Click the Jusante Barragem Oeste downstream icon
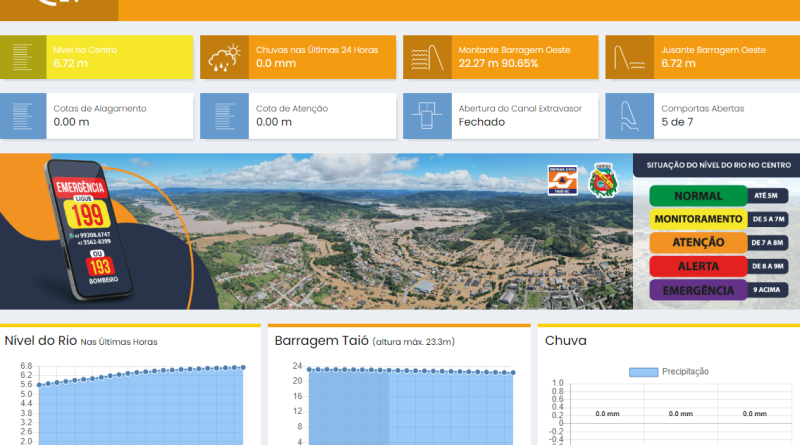Image resolution: width=800 pixels, height=445 pixels. [630, 57]
